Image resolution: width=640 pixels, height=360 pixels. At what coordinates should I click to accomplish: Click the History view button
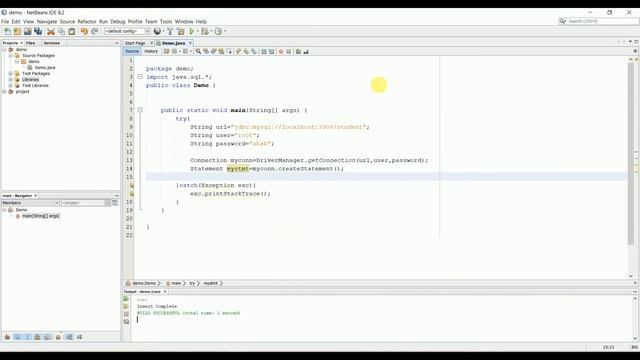[x=151, y=51]
